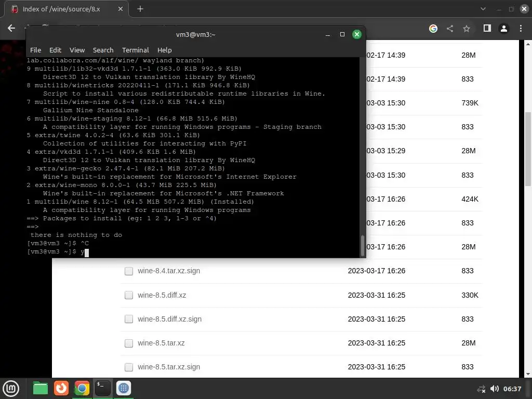
Task: Click the multilib/winetricks 20220411-1 terminal line
Action: coord(138,86)
